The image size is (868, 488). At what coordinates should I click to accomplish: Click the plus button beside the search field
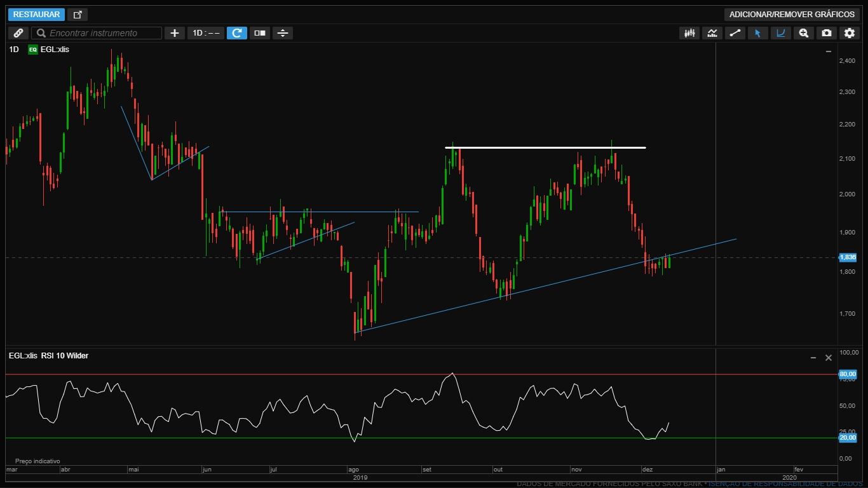[174, 33]
